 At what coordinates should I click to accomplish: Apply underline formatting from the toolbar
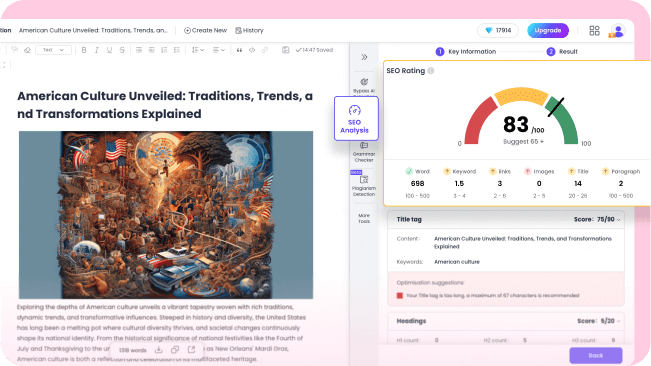tap(109, 50)
